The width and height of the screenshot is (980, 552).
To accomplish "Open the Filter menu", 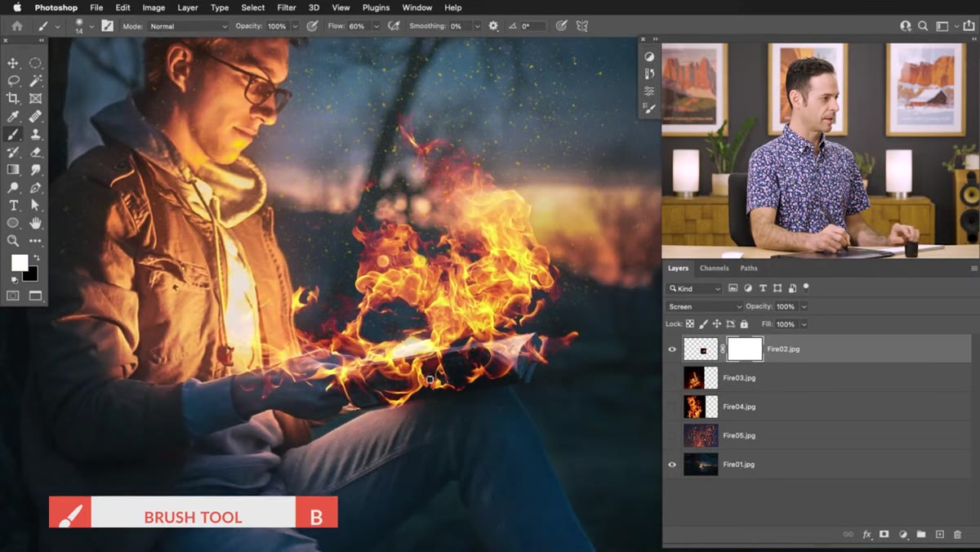I will 286,7.
